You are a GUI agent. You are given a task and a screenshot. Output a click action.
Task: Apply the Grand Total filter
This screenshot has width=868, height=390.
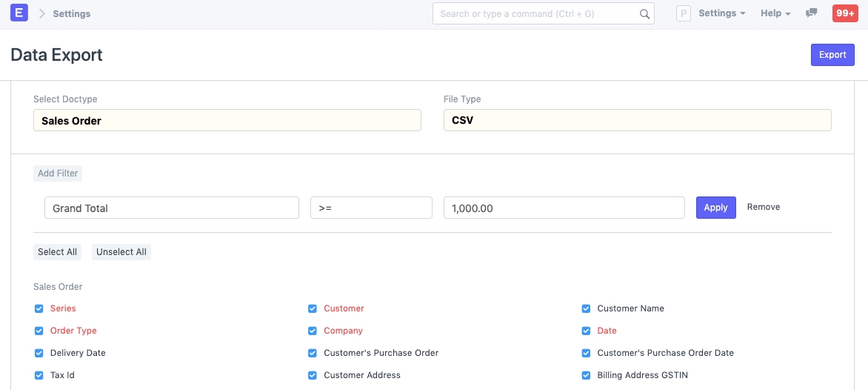[x=715, y=208]
